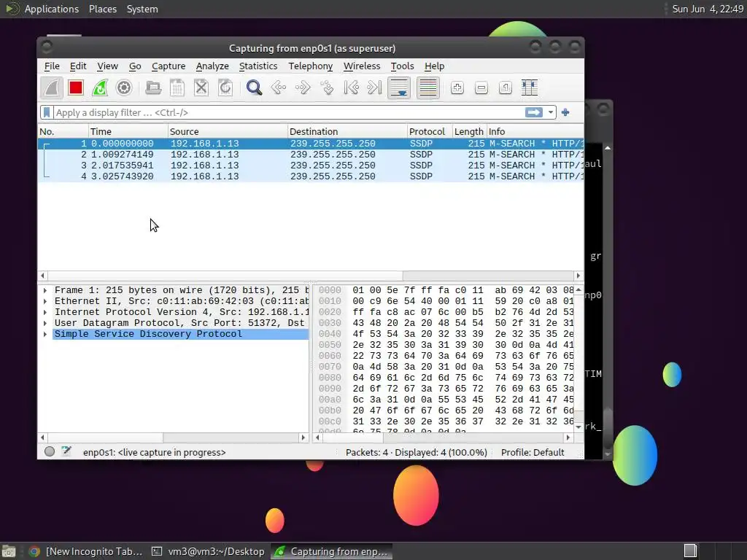Open the Edit menu
The image size is (747, 560).
(78, 66)
